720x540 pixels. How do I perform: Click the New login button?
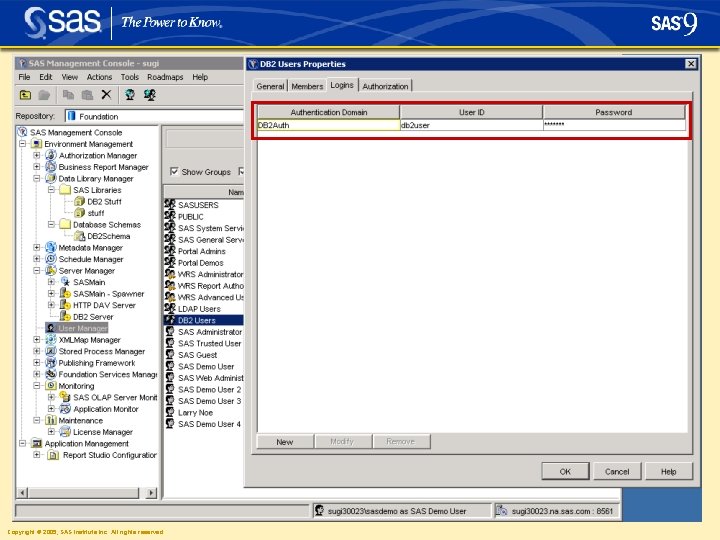point(285,442)
